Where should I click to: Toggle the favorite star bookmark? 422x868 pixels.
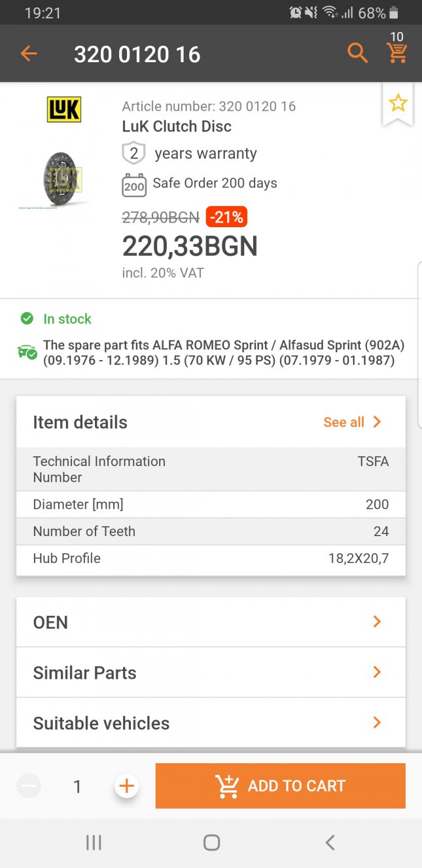[x=398, y=103]
